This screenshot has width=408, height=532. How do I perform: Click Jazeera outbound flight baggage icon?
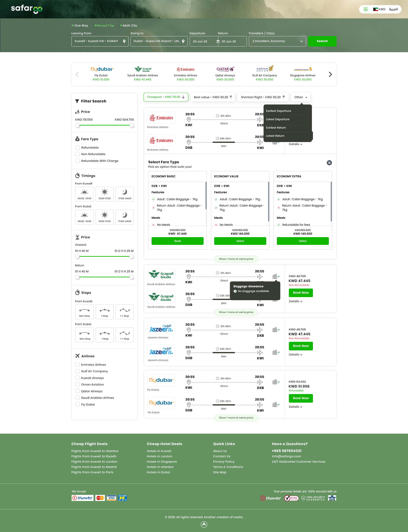click(275, 330)
